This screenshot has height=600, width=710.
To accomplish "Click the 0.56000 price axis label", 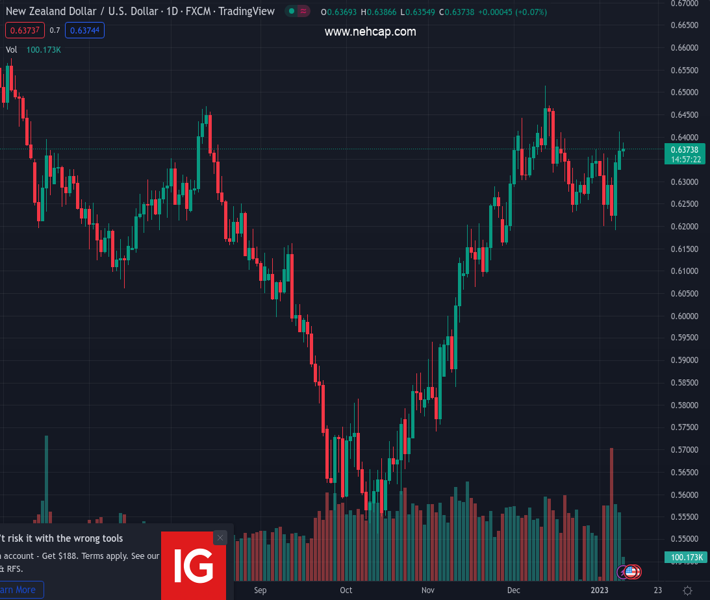I will pos(685,495).
